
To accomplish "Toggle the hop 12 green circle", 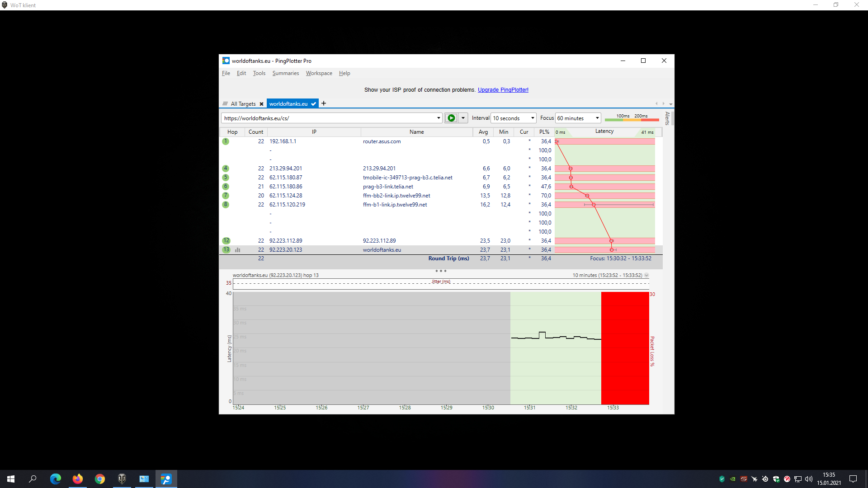I will [226, 241].
